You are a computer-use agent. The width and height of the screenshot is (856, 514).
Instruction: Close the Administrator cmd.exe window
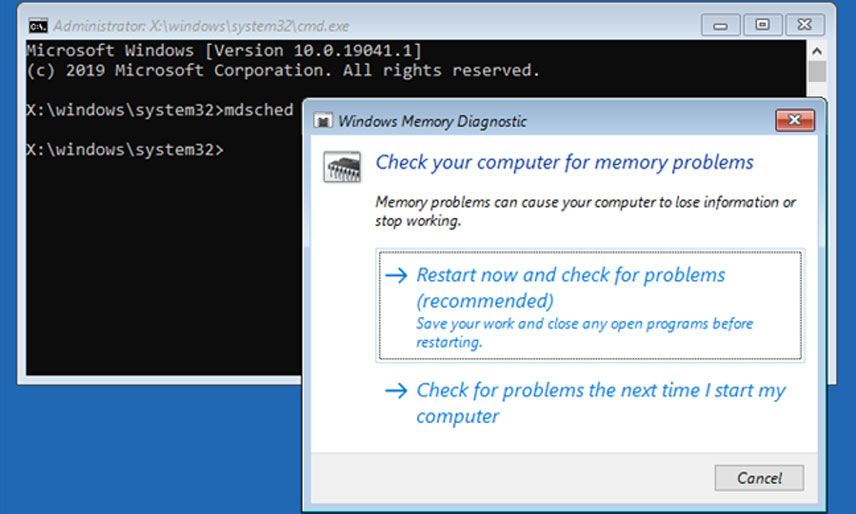tap(804, 25)
